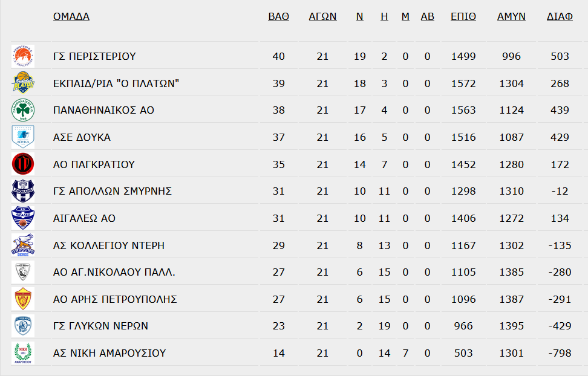Screen dimensions: 588x376
Task: Click the Apollon Smyrnis blue crest
Action: [23, 191]
